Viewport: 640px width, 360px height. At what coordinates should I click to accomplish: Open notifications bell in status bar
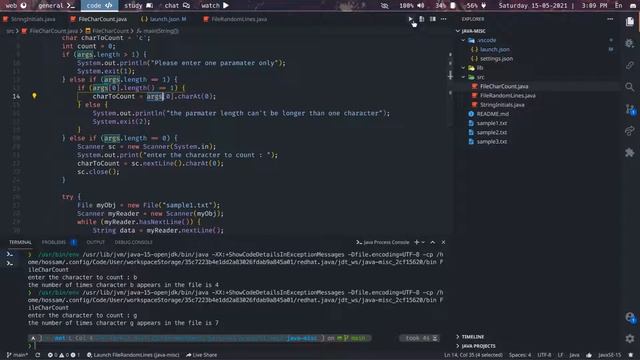tap(631, 355)
